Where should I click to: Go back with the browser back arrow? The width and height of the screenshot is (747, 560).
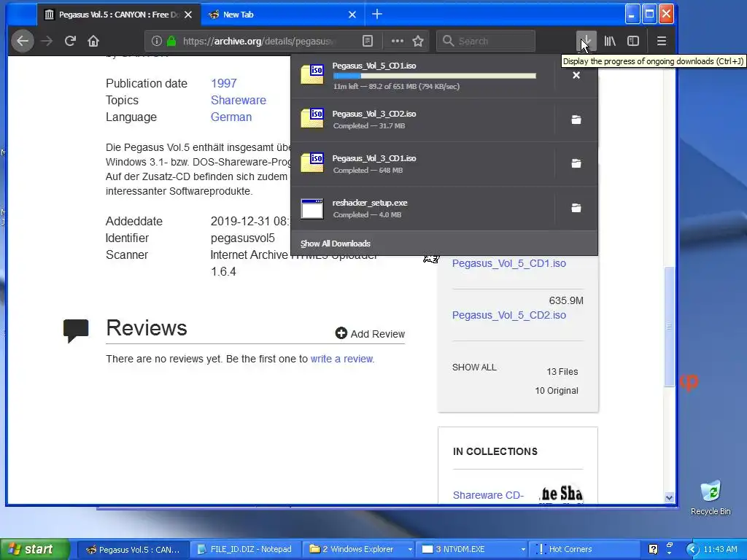23,41
